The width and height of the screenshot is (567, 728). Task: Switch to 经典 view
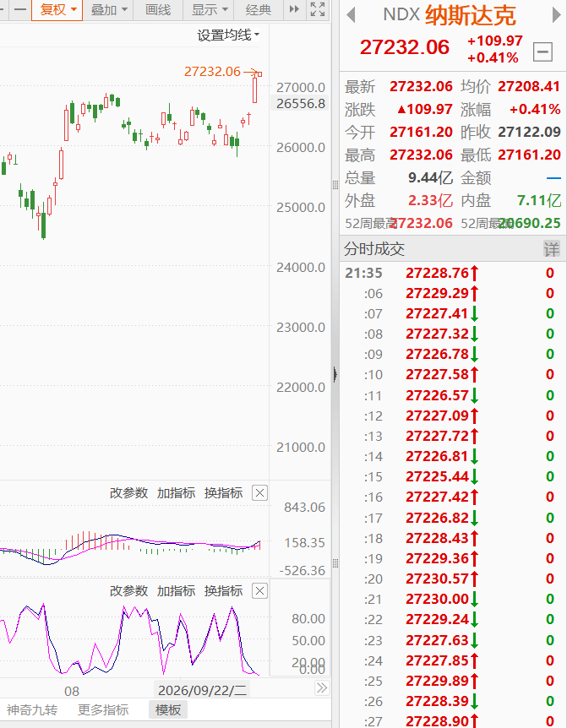coord(259,10)
